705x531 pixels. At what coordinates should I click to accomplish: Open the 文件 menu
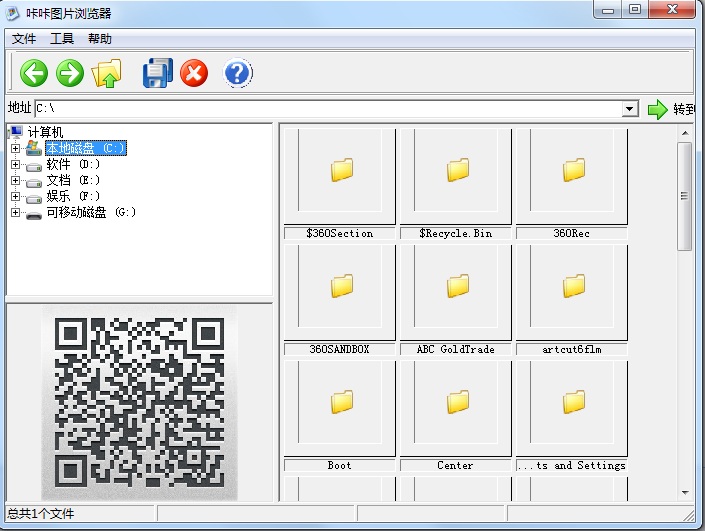tap(24, 39)
